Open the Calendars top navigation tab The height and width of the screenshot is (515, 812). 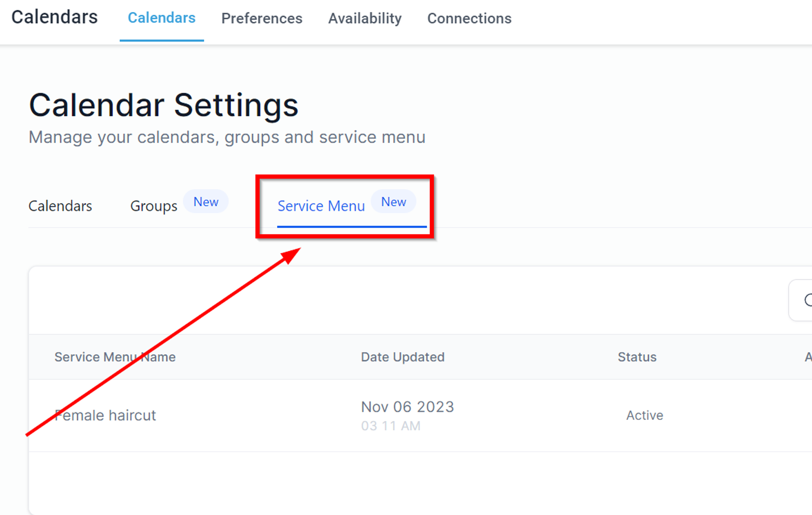(x=162, y=18)
